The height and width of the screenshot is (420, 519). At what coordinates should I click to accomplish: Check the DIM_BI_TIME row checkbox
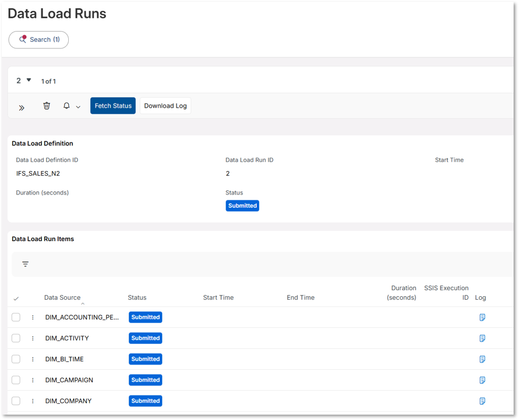tap(16, 359)
